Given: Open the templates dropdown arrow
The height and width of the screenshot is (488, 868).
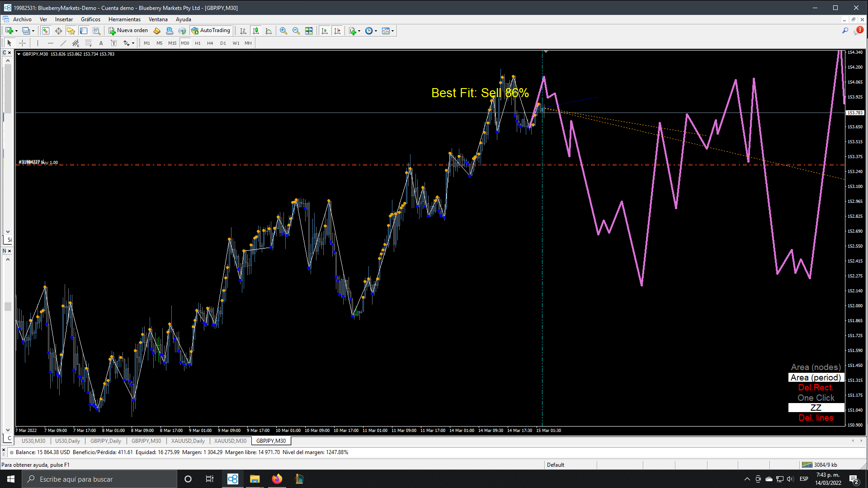Looking at the screenshot, I should point(392,31).
